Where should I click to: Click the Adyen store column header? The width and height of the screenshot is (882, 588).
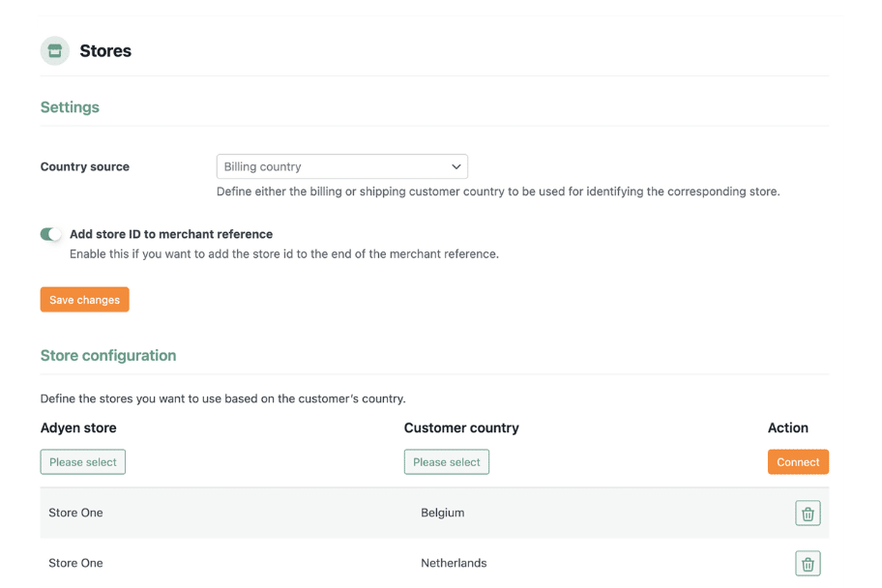pyautogui.click(x=78, y=427)
